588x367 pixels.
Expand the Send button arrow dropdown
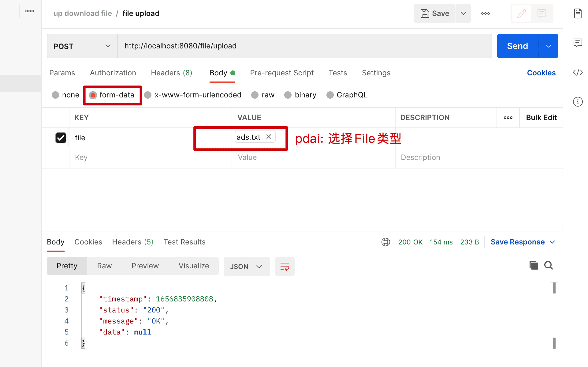(548, 46)
